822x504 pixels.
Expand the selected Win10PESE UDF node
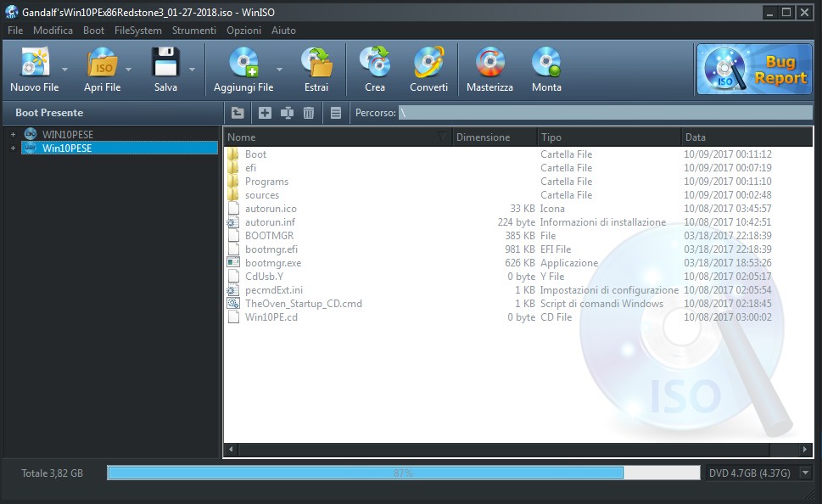point(13,148)
